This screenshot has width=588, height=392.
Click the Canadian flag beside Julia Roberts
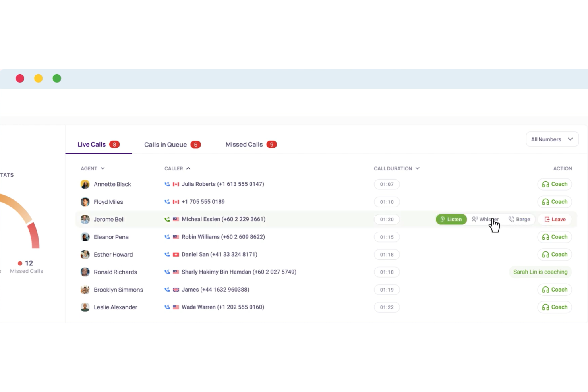click(175, 184)
